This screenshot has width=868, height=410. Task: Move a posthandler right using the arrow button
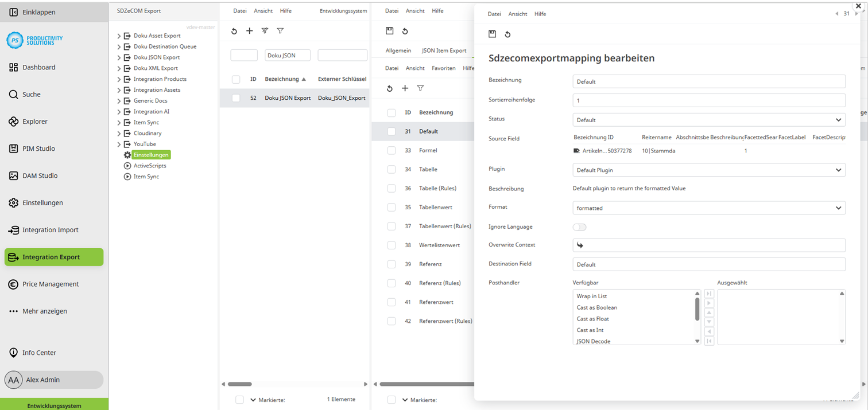(708, 303)
